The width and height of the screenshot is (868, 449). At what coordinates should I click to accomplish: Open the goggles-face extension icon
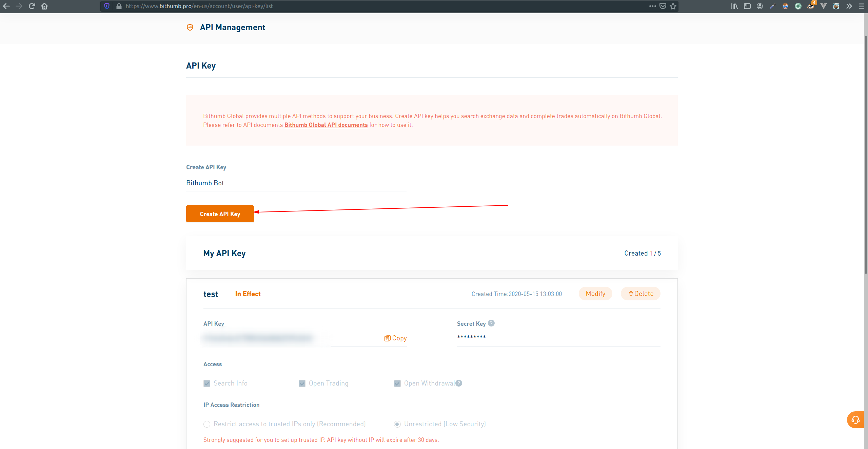[785, 6]
